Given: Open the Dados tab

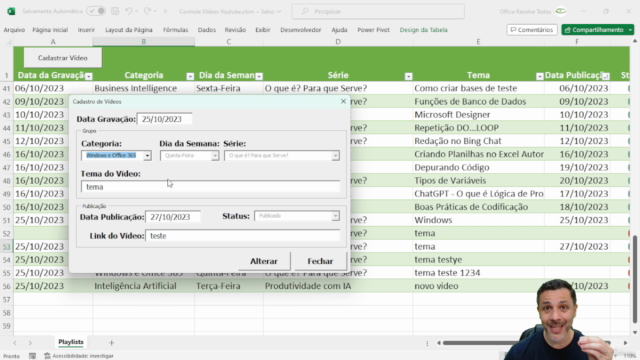Looking at the screenshot, I should [x=207, y=30].
